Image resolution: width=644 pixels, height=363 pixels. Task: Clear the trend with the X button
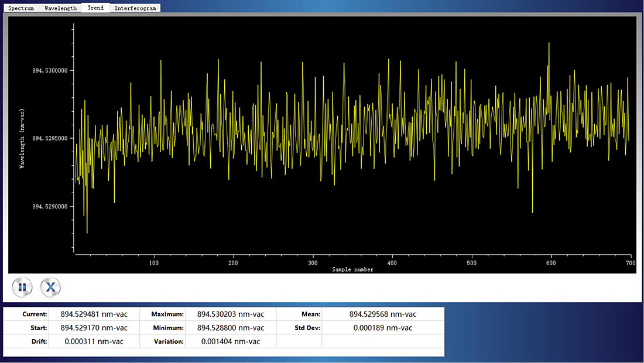point(50,287)
